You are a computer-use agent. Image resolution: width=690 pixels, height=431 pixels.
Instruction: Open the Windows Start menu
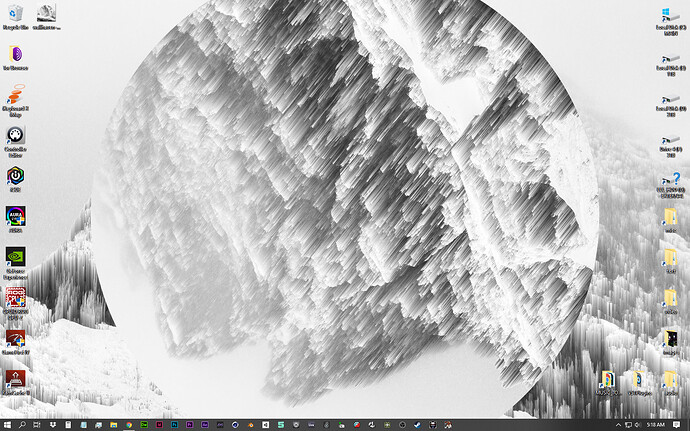click(x=7, y=425)
